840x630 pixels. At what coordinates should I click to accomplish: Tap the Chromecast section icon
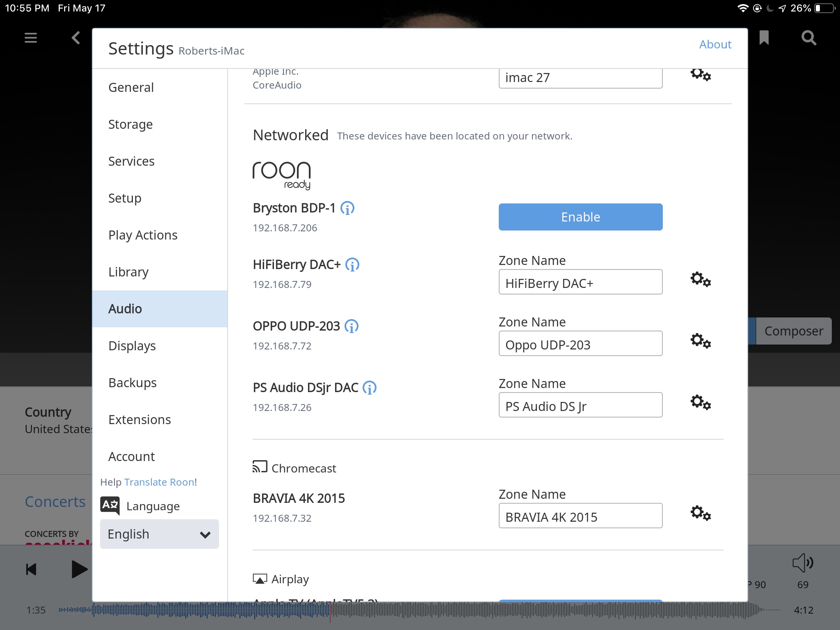[x=260, y=467]
